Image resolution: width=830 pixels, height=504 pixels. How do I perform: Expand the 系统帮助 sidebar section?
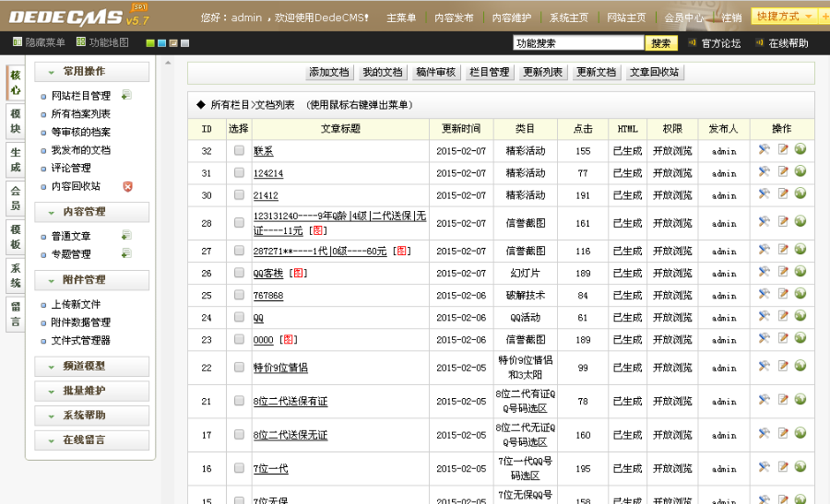tap(91, 416)
